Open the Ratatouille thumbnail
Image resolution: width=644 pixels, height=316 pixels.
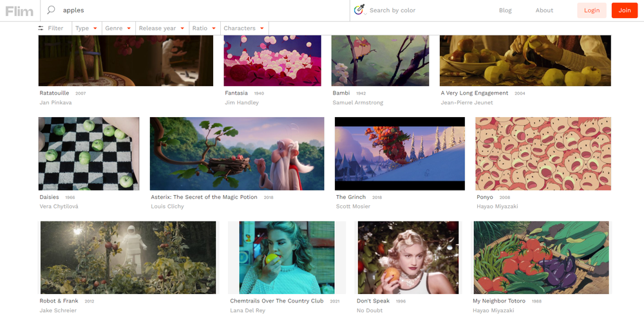click(126, 60)
